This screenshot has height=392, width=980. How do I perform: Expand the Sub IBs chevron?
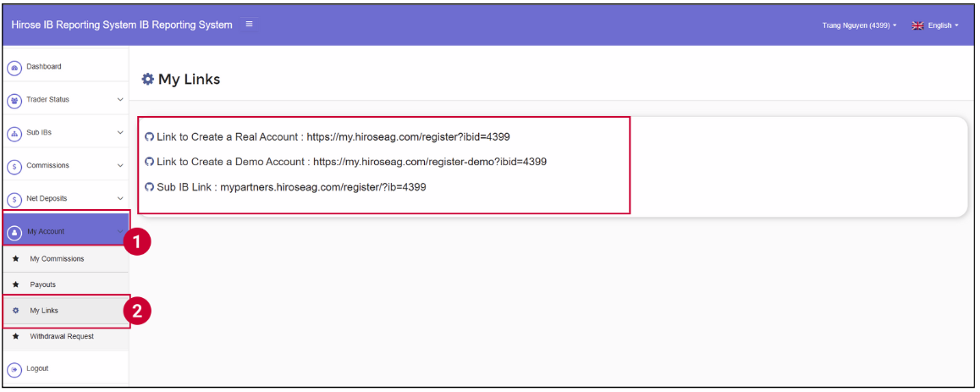119,133
